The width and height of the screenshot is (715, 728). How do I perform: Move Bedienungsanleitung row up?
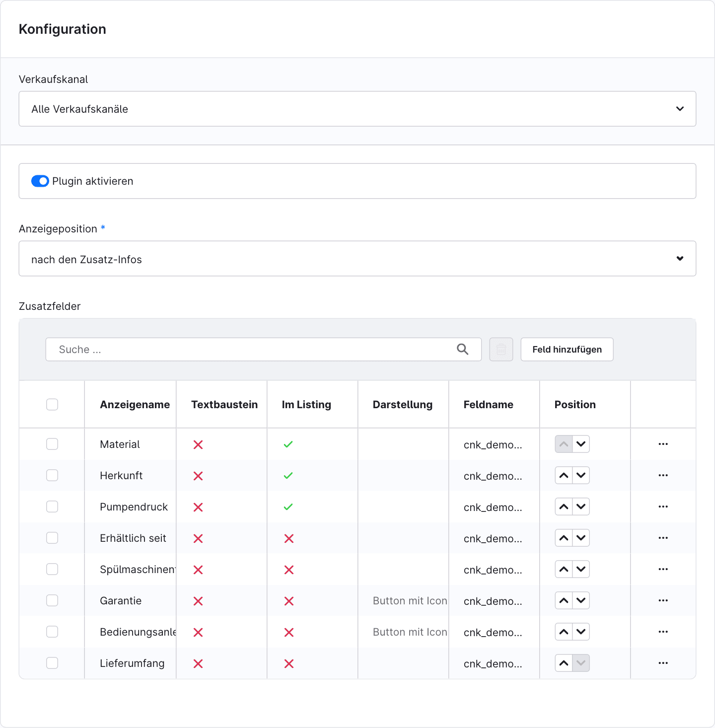click(x=564, y=632)
